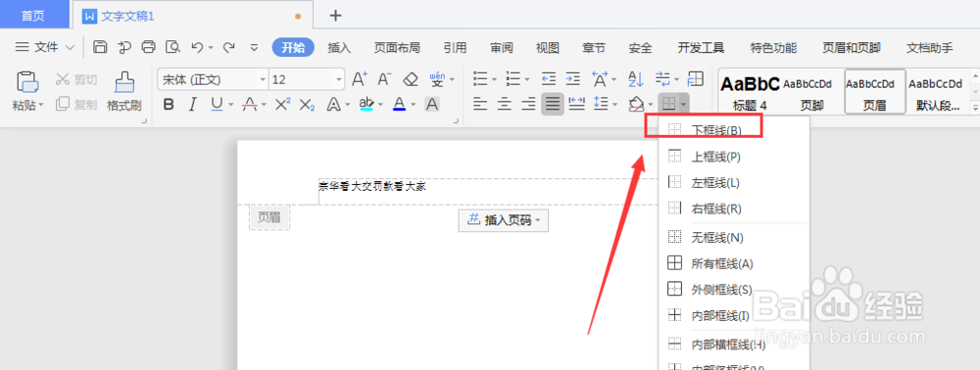Open the font size dropdown showing 12
980x370 pixels.
click(339, 80)
